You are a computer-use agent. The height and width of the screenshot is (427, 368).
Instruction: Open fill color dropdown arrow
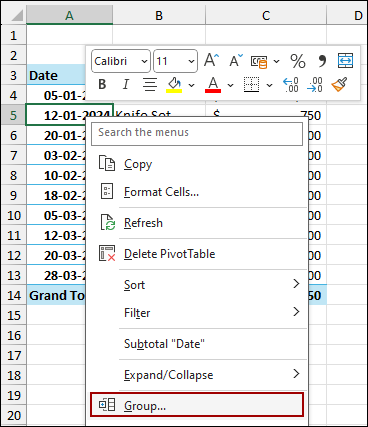coord(191,85)
